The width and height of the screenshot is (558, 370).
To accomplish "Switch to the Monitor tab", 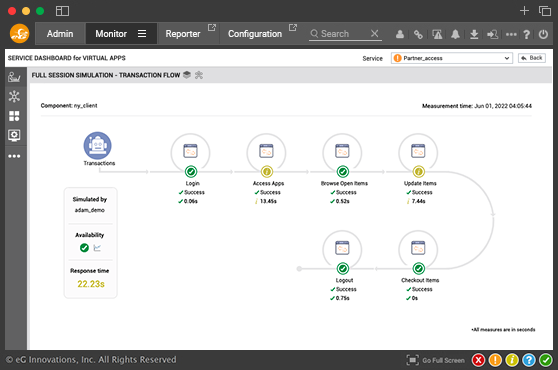I will (111, 34).
